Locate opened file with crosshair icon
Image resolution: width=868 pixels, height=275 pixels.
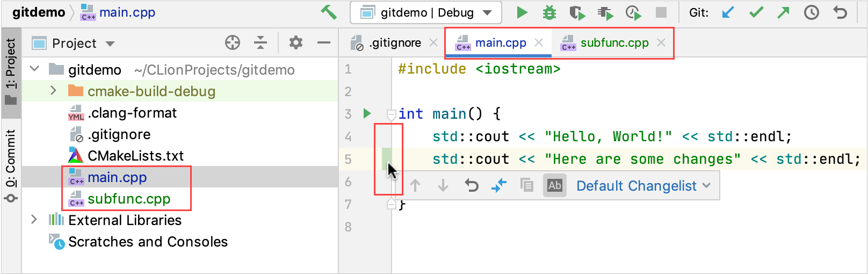point(233,42)
